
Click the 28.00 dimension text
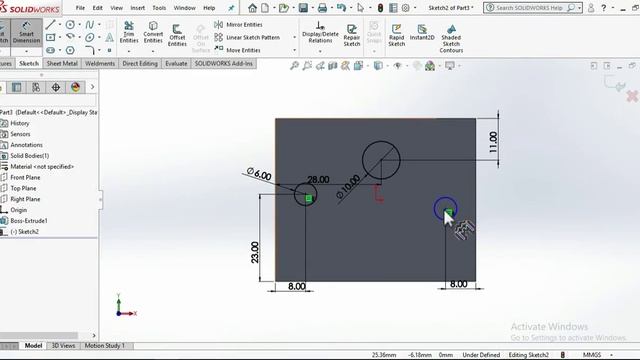pyautogui.click(x=318, y=180)
